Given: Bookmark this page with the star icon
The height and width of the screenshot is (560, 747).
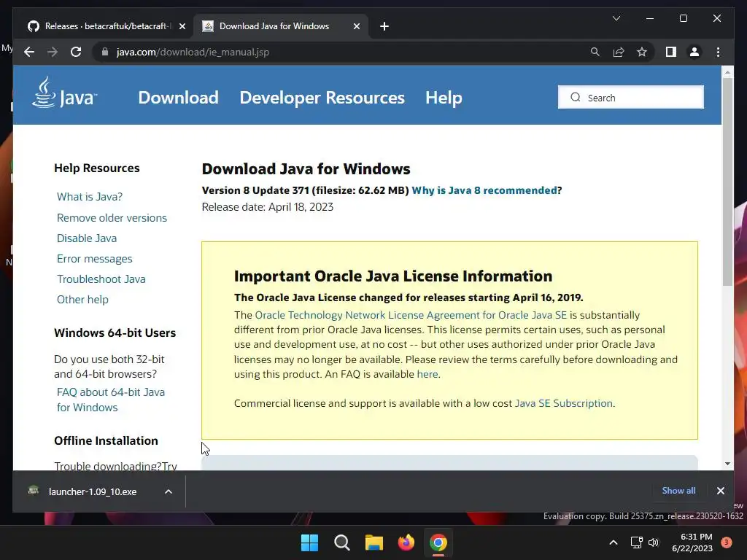Looking at the screenshot, I should coord(642,52).
